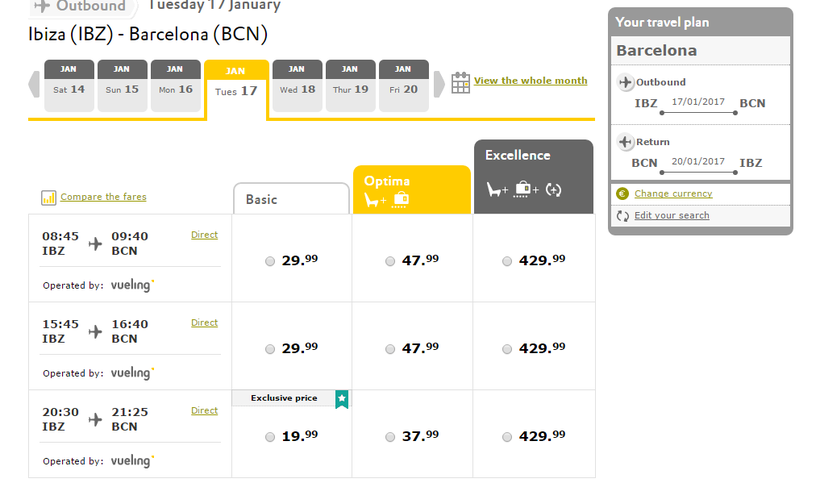Image resolution: width=820 pixels, height=487 pixels.
Task: Click the green star Exclusive price badge
Action: point(340,399)
